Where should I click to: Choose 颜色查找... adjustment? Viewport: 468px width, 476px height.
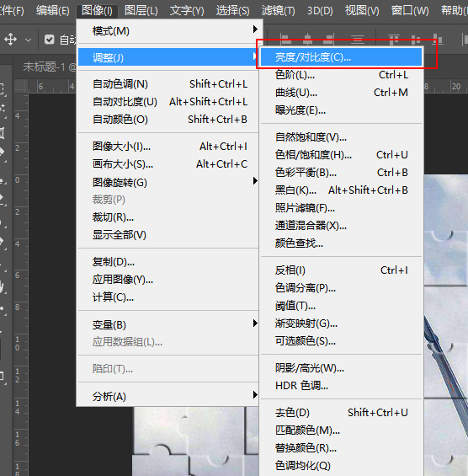tap(342, 243)
